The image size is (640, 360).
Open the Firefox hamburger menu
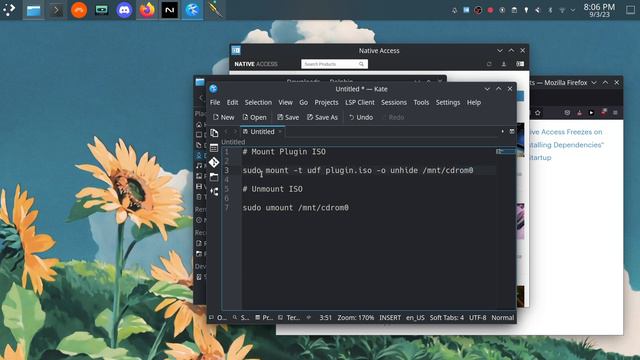[615, 113]
